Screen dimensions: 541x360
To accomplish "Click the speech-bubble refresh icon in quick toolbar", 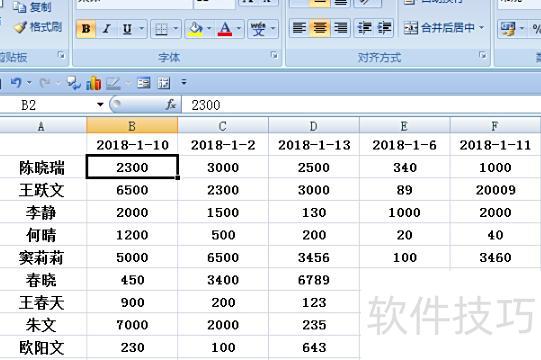I will (73, 83).
